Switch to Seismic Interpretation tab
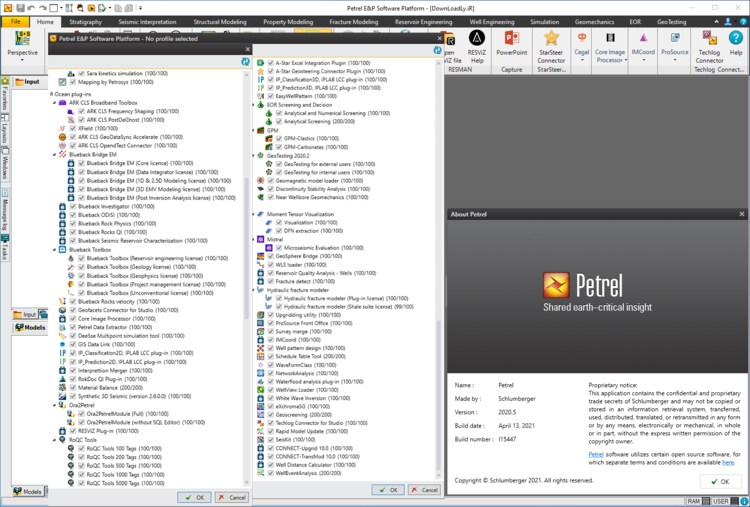Viewport: 750px width, 507px height. [147, 22]
